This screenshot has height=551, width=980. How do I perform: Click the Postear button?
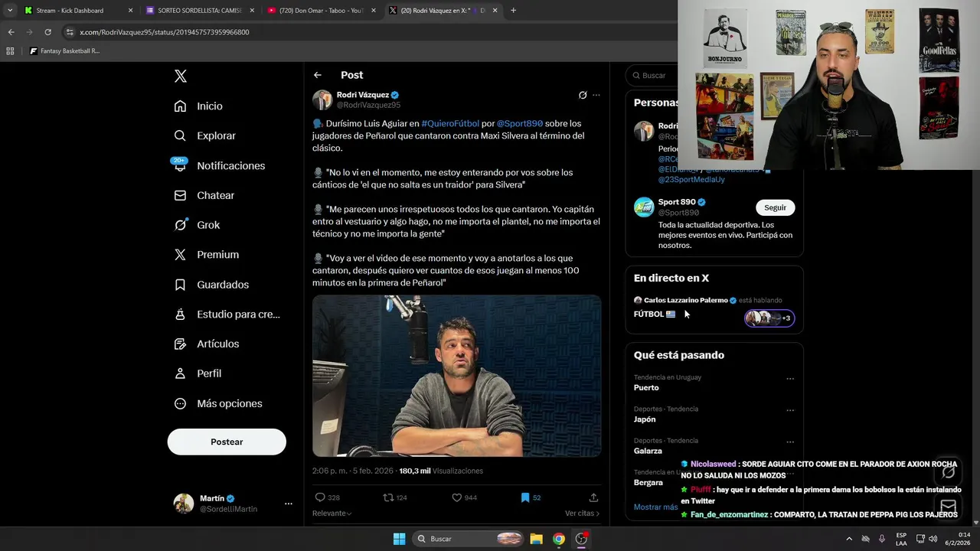click(227, 442)
